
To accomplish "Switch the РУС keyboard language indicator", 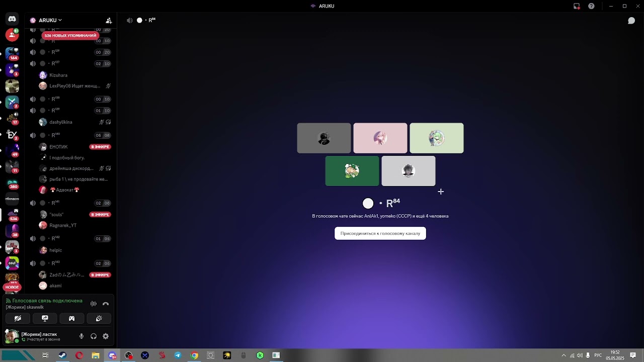I will tap(598, 355).
